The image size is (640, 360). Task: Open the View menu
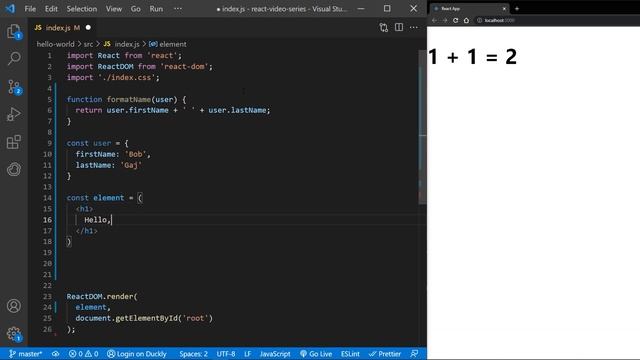click(x=114, y=9)
